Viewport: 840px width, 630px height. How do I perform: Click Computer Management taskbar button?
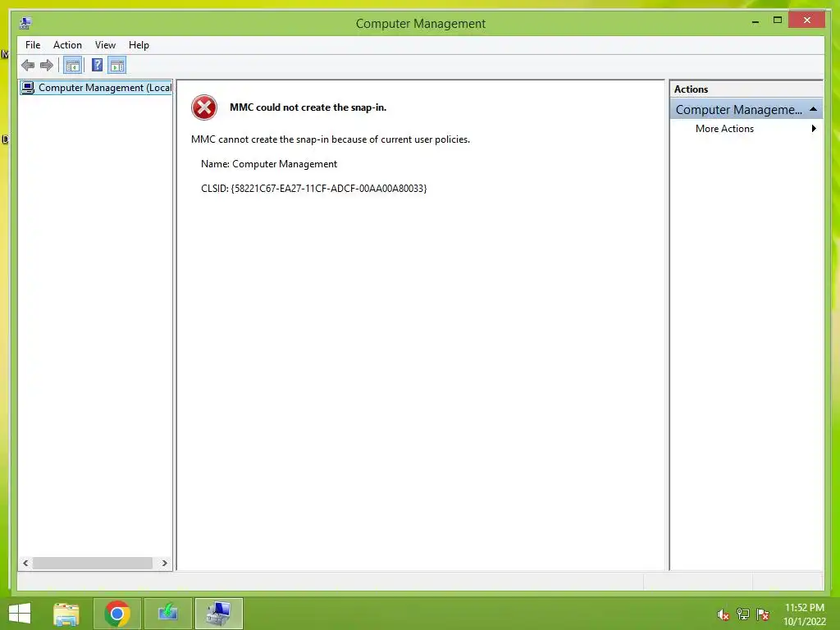(x=219, y=614)
